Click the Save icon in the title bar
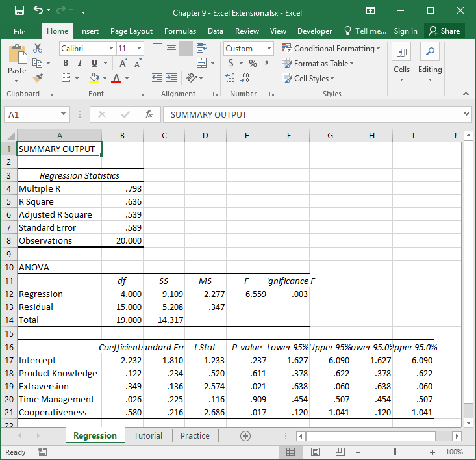476x460 pixels. [19, 11]
